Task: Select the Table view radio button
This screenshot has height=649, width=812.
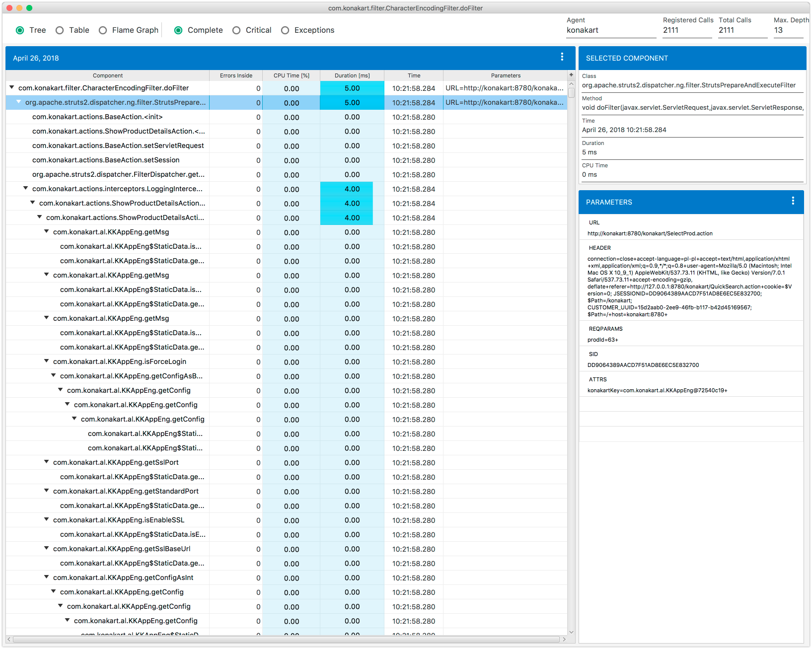Action: [60, 30]
